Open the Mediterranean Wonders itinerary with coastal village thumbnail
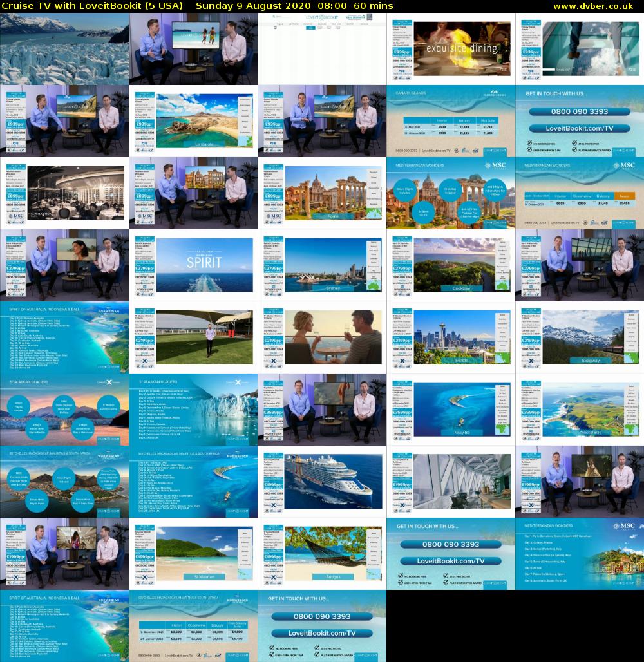The height and width of the screenshot is (662, 644). coord(580,554)
